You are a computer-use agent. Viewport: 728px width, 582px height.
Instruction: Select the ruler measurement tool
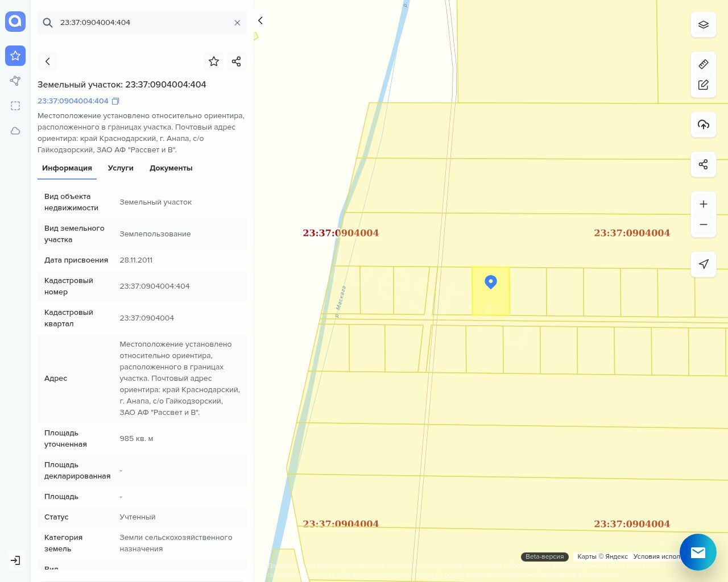click(x=704, y=64)
